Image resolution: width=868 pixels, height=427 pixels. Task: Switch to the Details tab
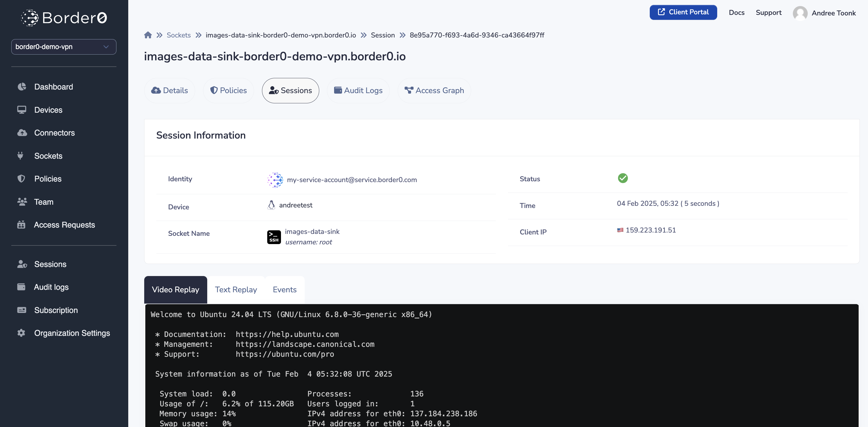pos(170,91)
